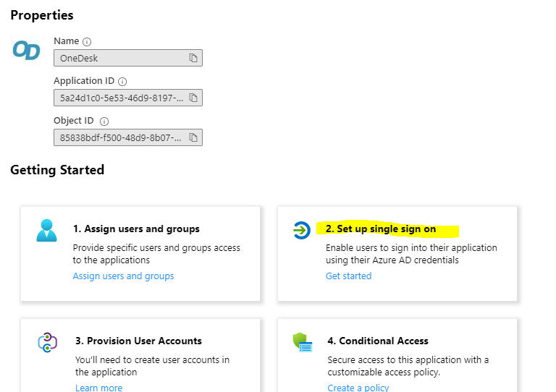Image resolution: width=556 pixels, height=392 pixels.
Task: Open the Assign users and groups link
Action: (x=123, y=276)
